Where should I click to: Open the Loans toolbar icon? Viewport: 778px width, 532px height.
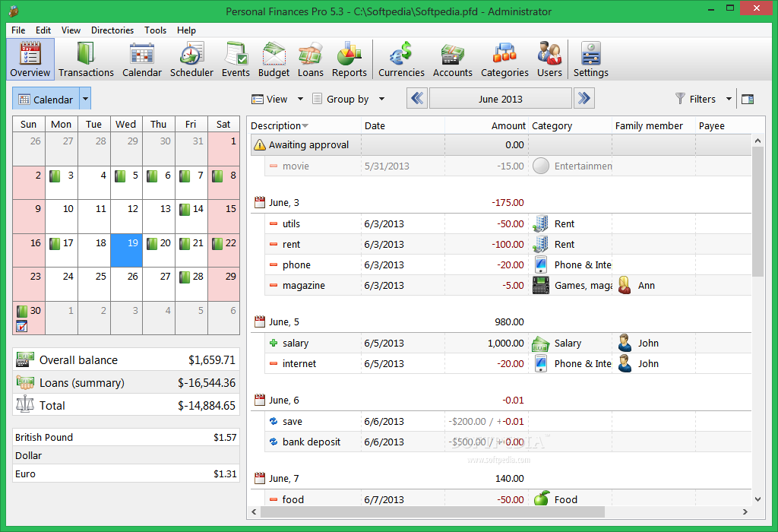(x=311, y=59)
